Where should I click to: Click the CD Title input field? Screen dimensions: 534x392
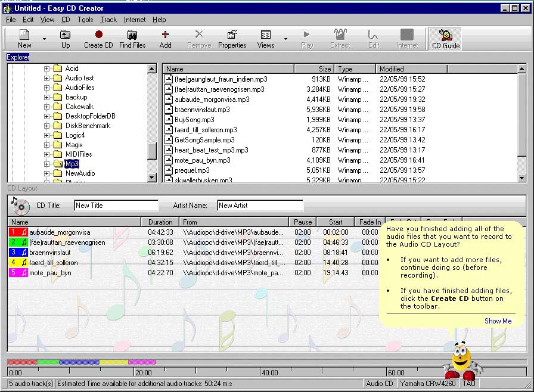116,206
